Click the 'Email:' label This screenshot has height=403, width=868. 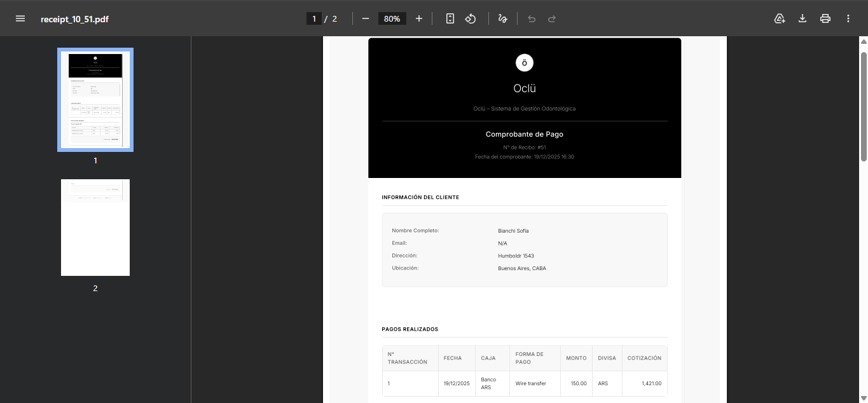click(399, 243)
